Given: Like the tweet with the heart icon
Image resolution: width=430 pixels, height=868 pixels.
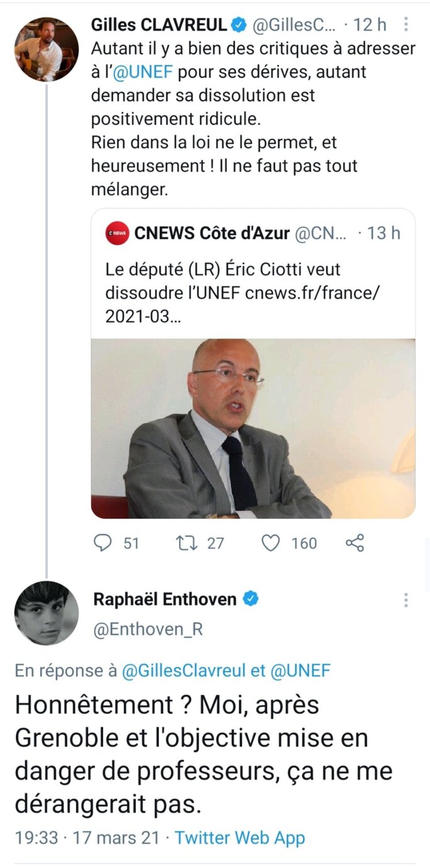Looking at the screenshot, I should click(270, 542).
